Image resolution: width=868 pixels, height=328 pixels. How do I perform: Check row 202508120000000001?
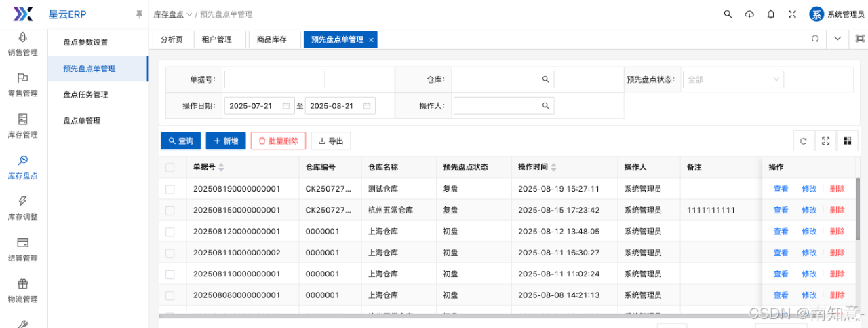coord(170,232)
